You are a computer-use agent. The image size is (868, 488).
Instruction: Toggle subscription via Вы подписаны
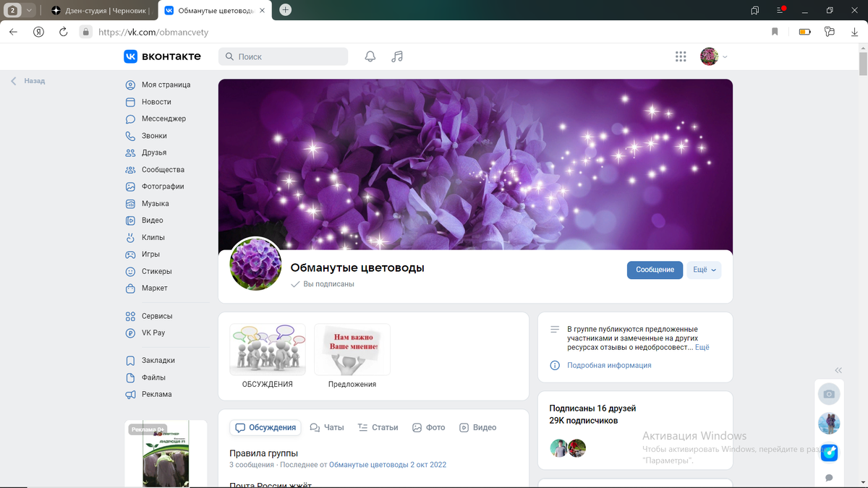tap(327, 283)
